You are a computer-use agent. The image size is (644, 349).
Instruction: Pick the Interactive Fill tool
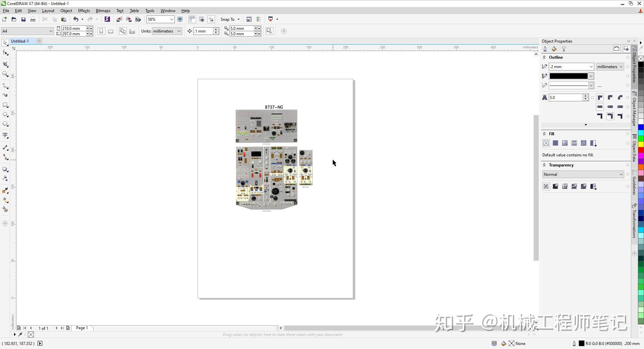point(5,200)
